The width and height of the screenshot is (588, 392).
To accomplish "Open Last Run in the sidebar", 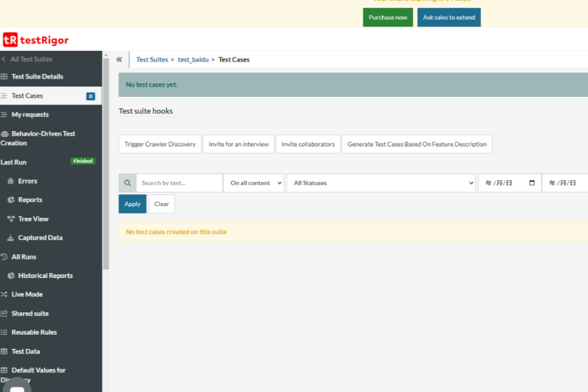I will pos(14,162).
